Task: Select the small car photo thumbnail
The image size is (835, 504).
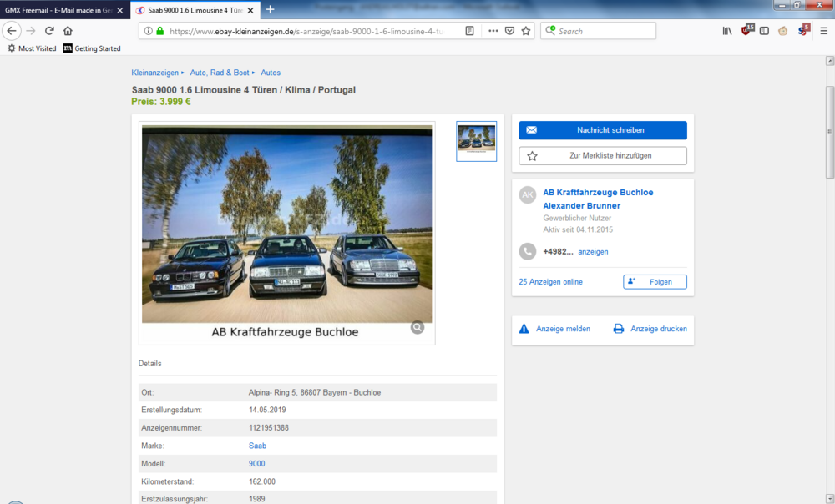Action: pos(477,141)
